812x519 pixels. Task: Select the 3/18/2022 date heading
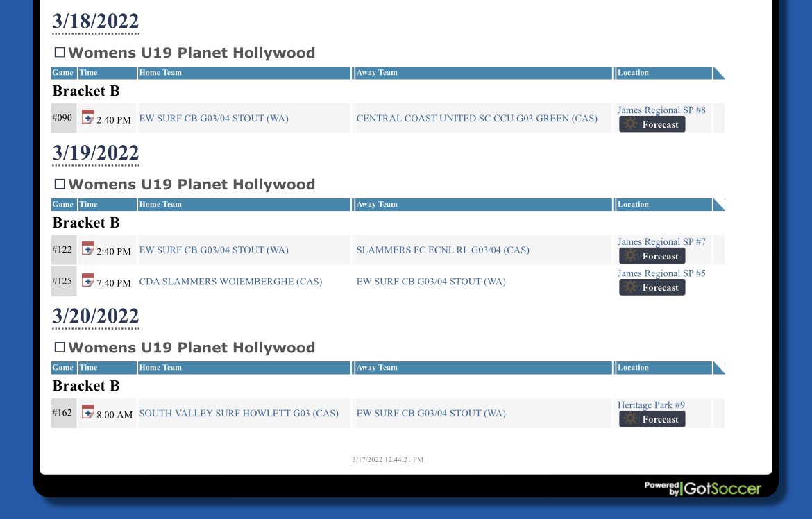pyautogui.click(x=96, y=22)
